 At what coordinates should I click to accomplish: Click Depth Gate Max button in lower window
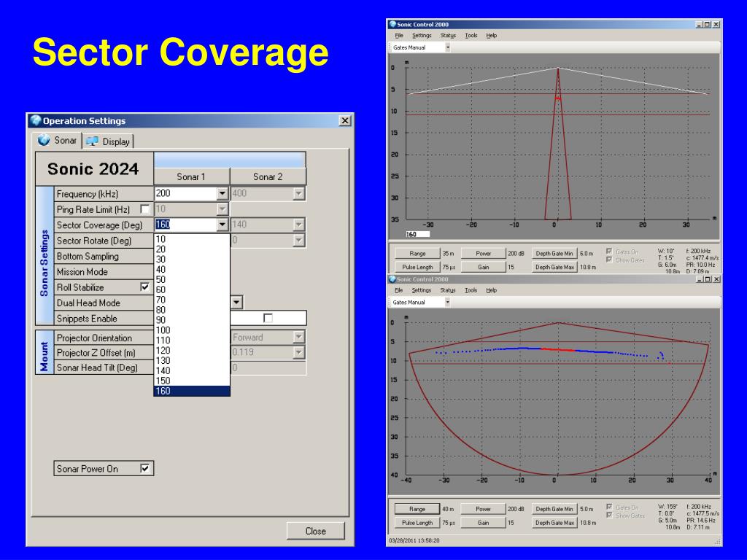point(554,522)
